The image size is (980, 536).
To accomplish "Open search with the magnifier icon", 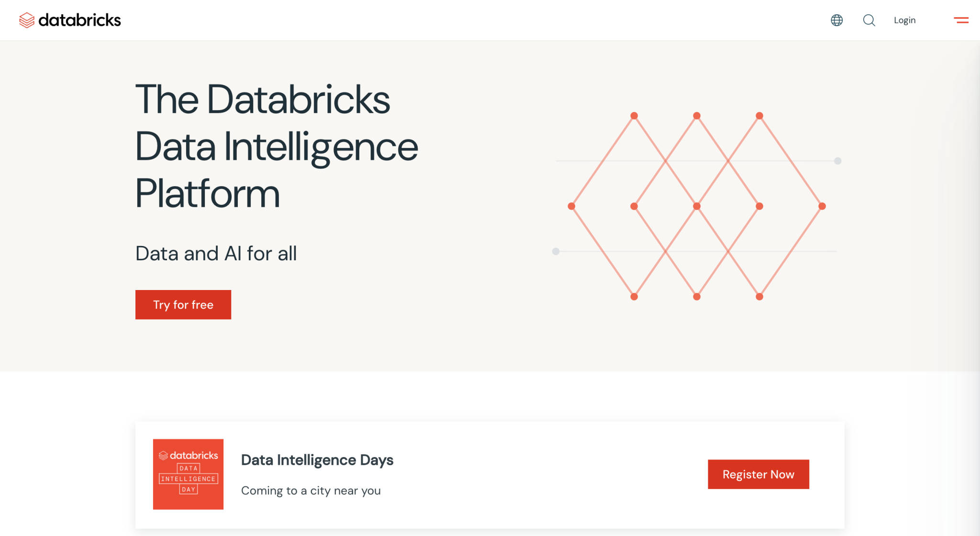I will 869,20.
